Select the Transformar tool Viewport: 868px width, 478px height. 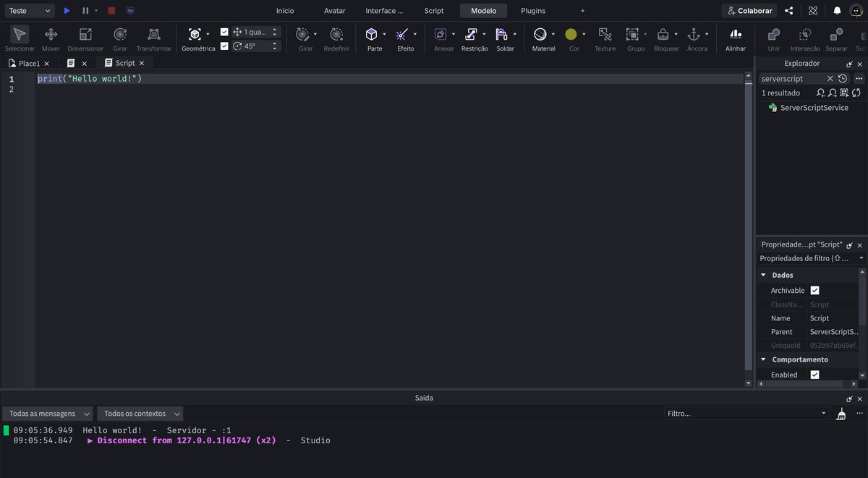tap(154, 38)
